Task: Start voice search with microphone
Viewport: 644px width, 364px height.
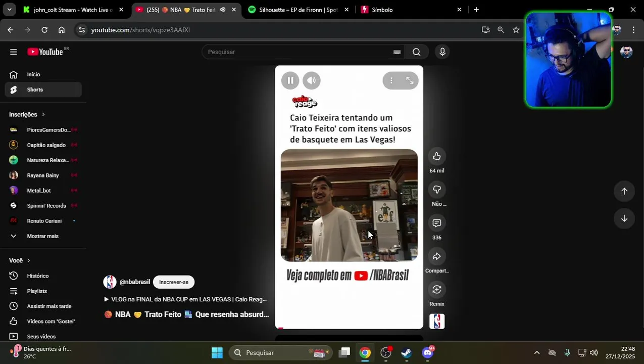Action: click(x=442, y=52)
